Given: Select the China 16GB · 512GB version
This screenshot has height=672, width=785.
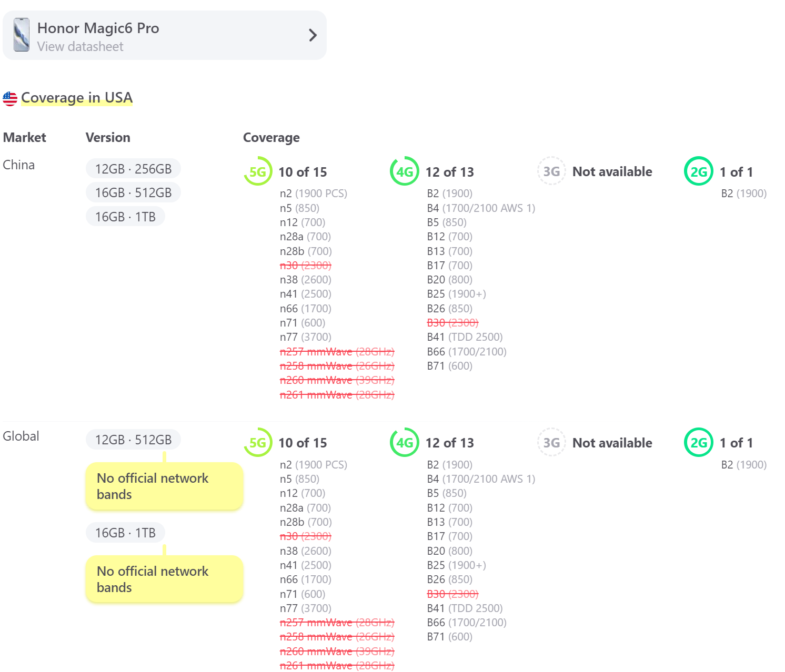Looking at the screenshot, I should click(133, 193).
